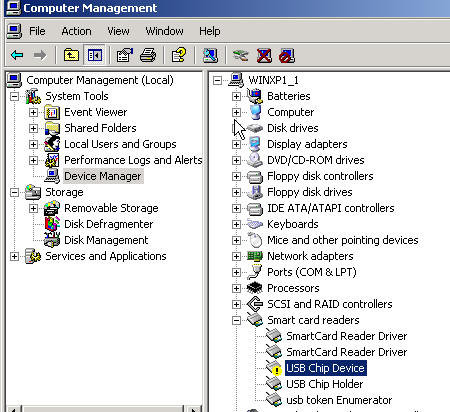Screen dimensions: 450x412
Task: Expand the Services and Applications node
Action: 14,256
